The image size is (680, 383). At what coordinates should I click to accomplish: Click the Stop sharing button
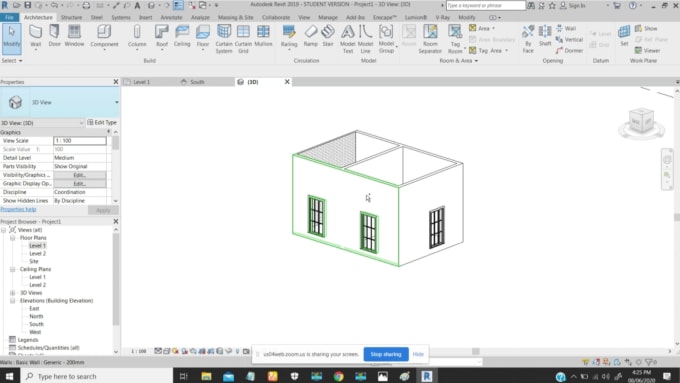click(x=386, y=354)
